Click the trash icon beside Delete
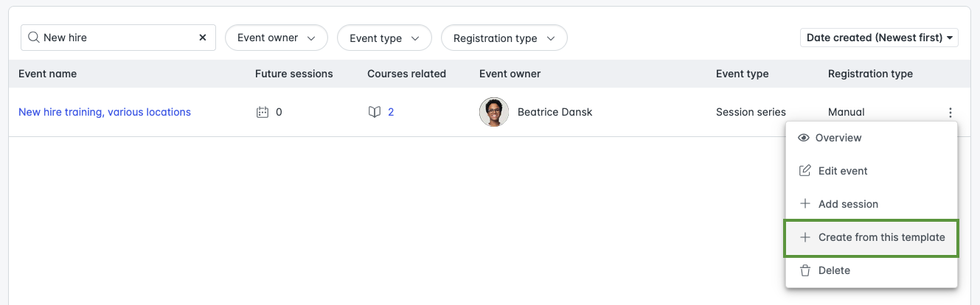 [805, 270]
